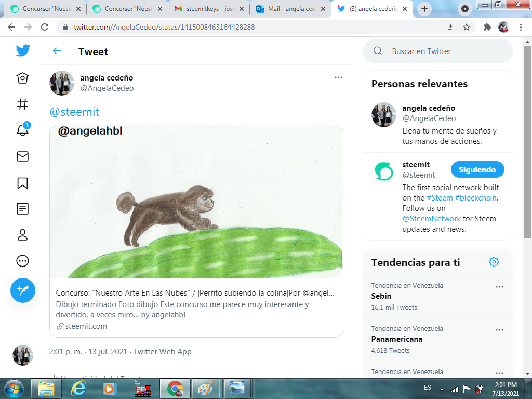Click the search magnifier icon
Screen dimensions: 532x399
pyautogui.click(x=378, y=51)
